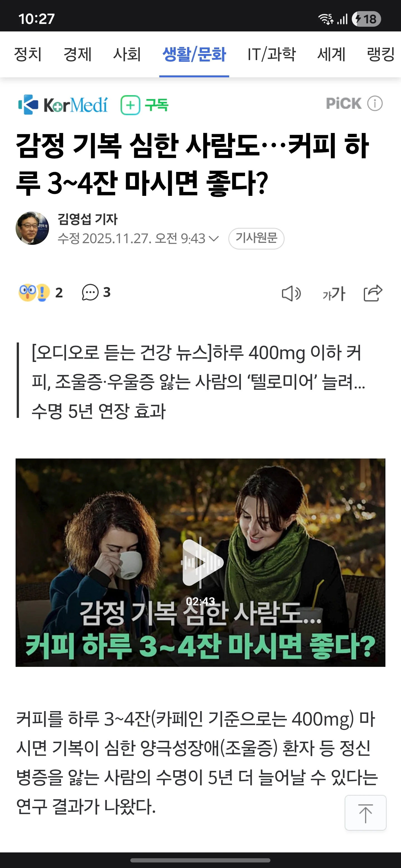Tap the emoji reaction icons

[34, 292]
